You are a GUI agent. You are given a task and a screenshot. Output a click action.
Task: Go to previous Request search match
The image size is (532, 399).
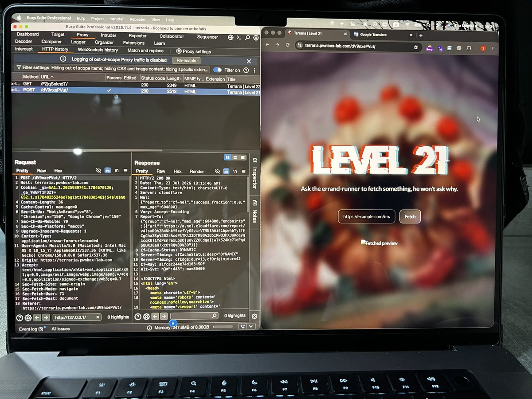tap(37, 317)
